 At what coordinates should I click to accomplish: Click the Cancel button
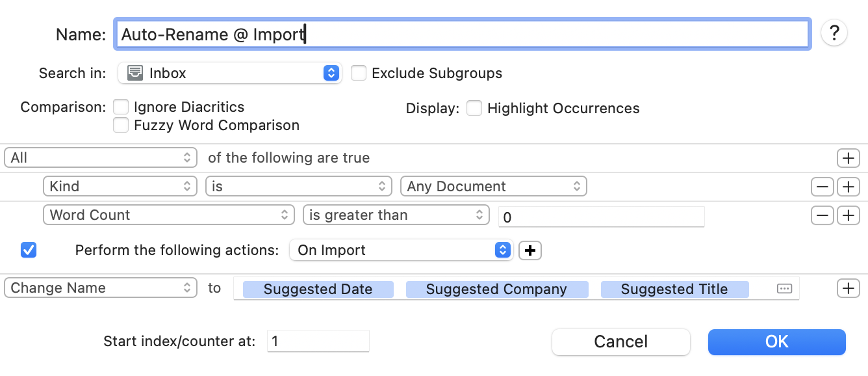point(620,342)
